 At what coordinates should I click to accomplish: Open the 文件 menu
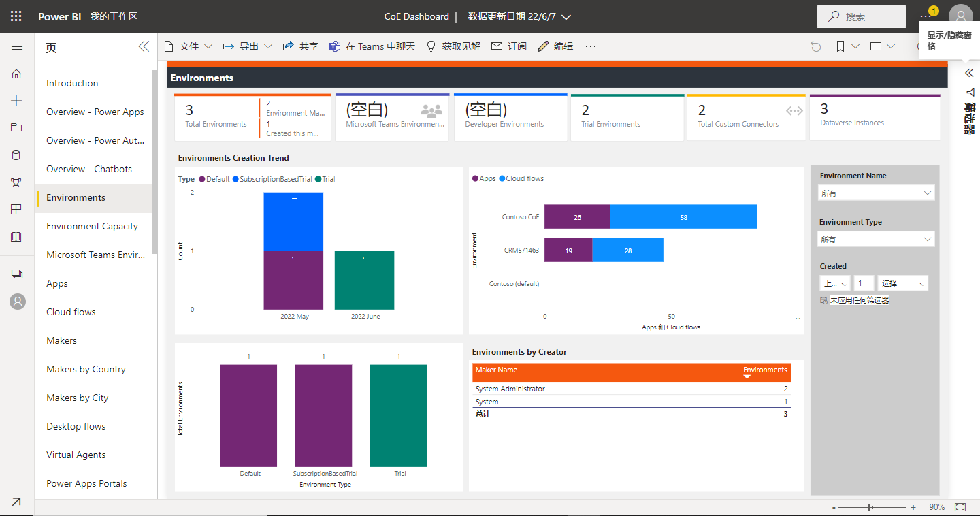189,46
